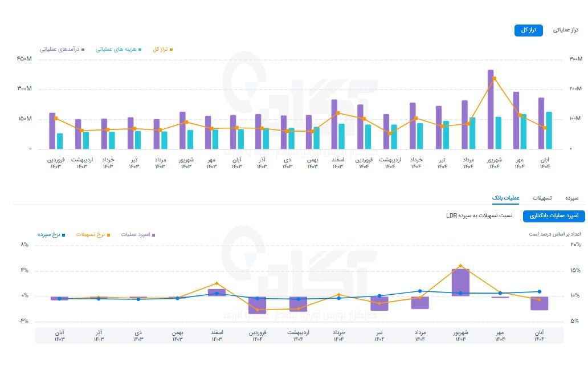Select the orange تراز کل legend icon

(172, 49)
